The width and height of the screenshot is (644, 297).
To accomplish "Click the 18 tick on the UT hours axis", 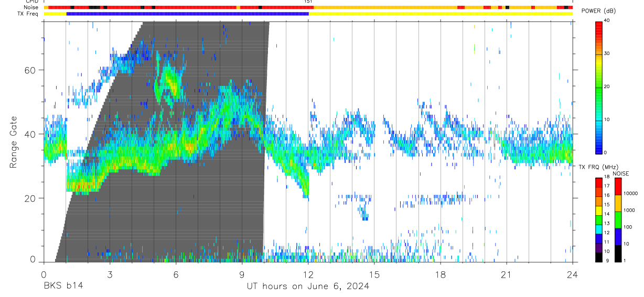I will 441,274.
